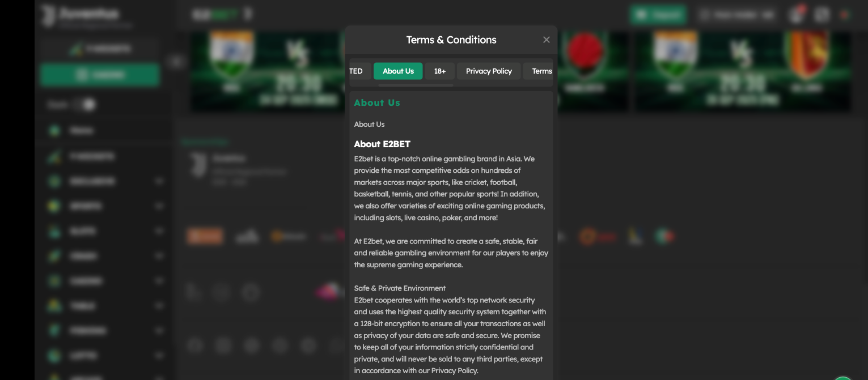The image size is (868, 380).
Task: Expand the Exclusive menu chevron
Action: (x=159, y=182)
